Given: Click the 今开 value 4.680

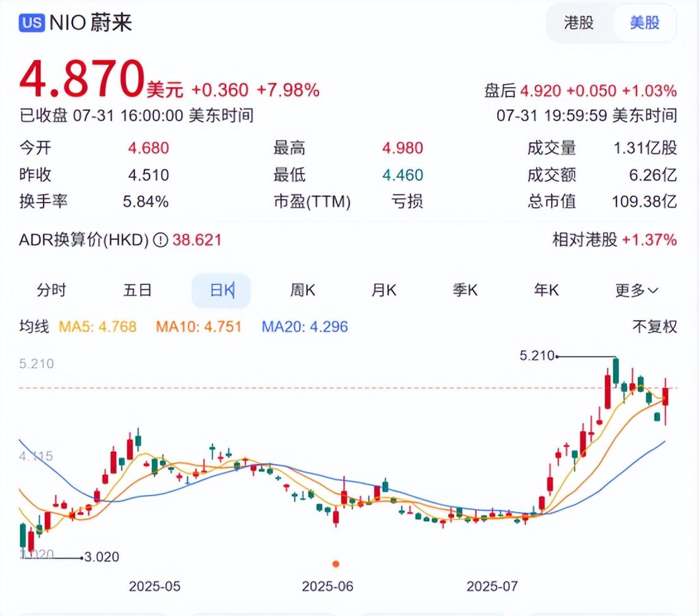Looking at the screenshot, I should tap(148, 148).
